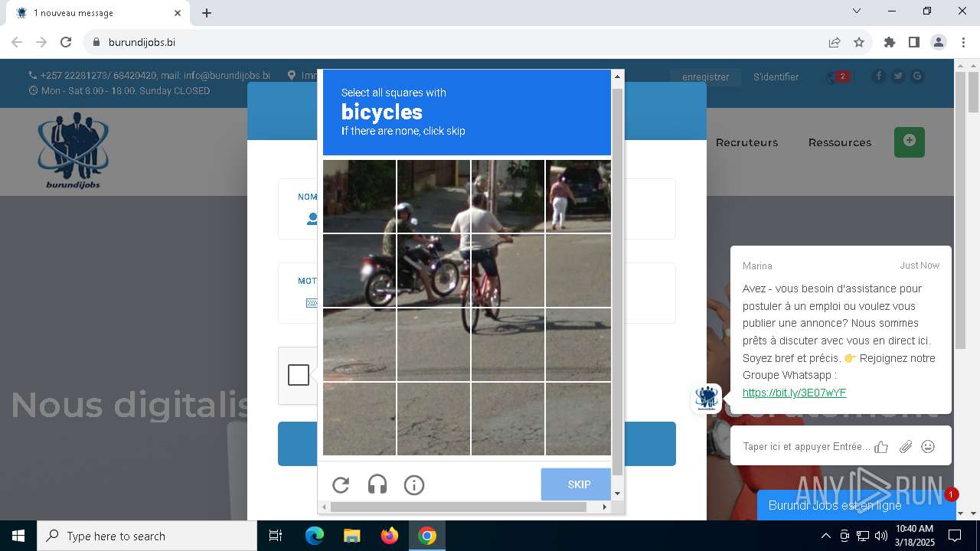
Task: Open the Recruteurs menu
Action: tap(746, 142)
